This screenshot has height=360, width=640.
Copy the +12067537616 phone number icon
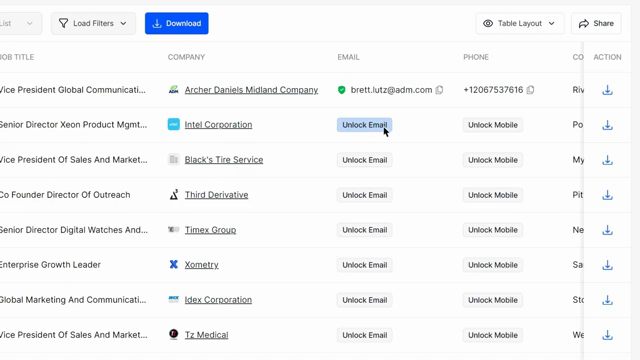530,90
